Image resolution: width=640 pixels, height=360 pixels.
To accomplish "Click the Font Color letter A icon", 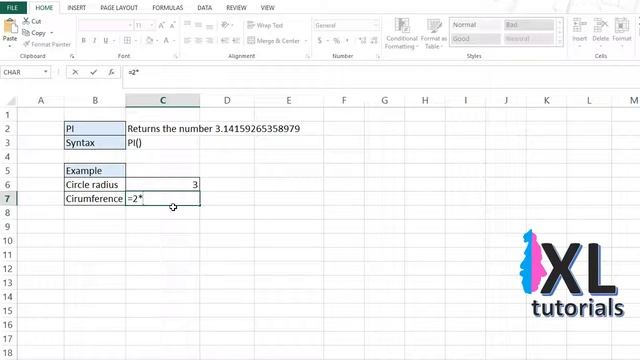I will 166,40.
